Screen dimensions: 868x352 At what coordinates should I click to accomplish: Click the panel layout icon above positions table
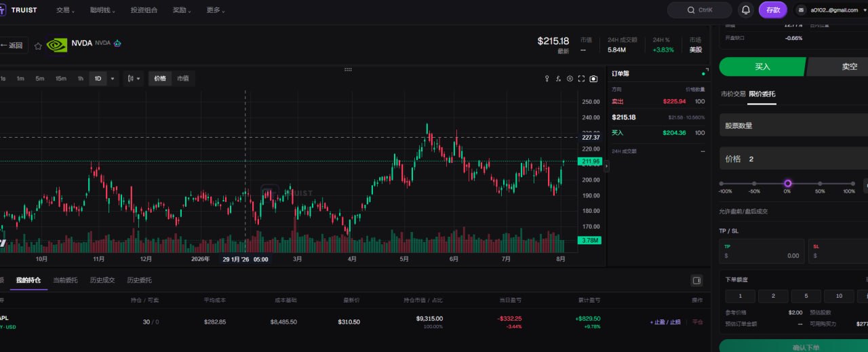(x=696, y=280)
